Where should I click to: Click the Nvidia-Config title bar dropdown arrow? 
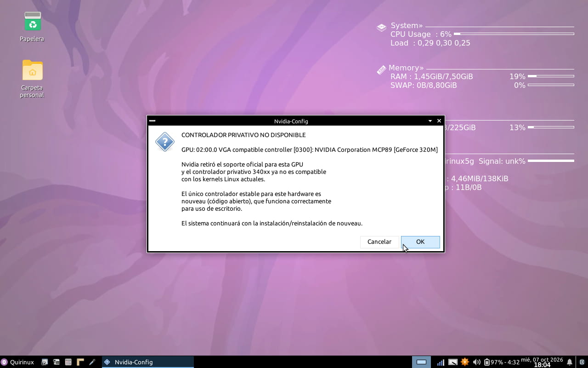click(x=430, y=121)
